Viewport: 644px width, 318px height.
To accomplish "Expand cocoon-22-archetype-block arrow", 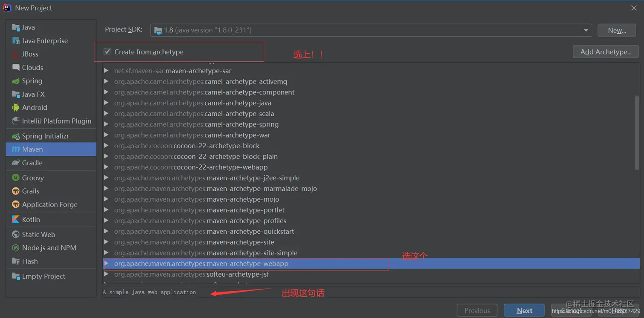I will click(106, 146).
